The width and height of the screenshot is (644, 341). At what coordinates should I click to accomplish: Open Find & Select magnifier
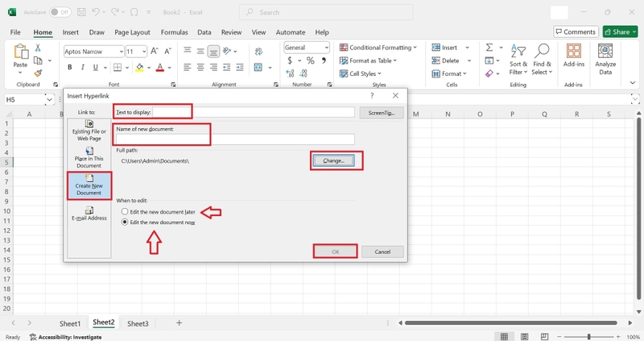(542, 60)
